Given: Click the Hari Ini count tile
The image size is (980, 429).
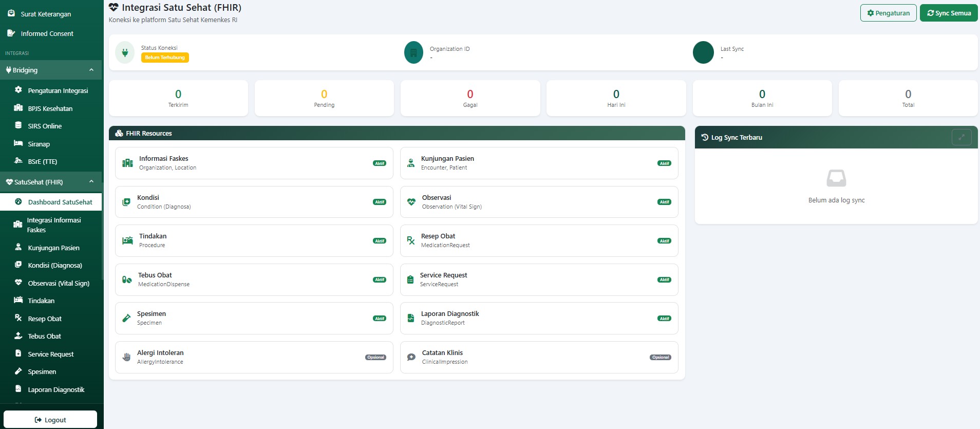Looking at the screenshot, I should [x=616, y=98].
